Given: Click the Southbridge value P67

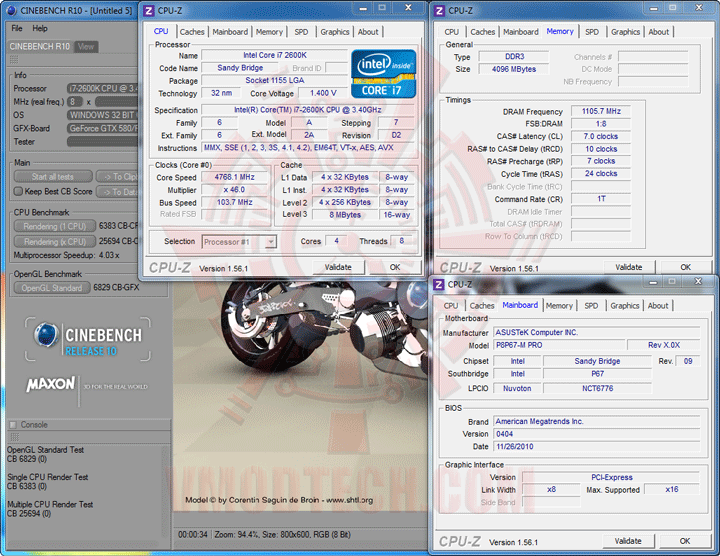Looking at the screenshot, I should point(597,374).
